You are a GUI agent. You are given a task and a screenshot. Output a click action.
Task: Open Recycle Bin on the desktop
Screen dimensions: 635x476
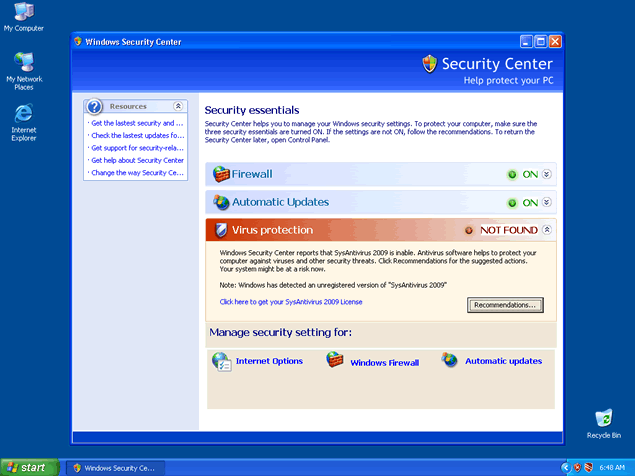603,418
